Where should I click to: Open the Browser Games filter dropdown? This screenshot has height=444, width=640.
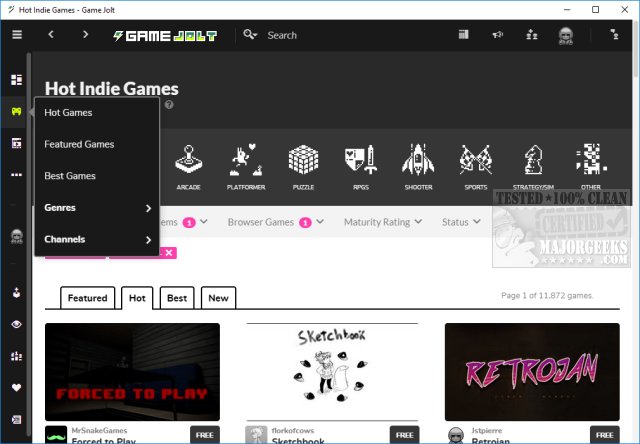[x=276, y=222]
